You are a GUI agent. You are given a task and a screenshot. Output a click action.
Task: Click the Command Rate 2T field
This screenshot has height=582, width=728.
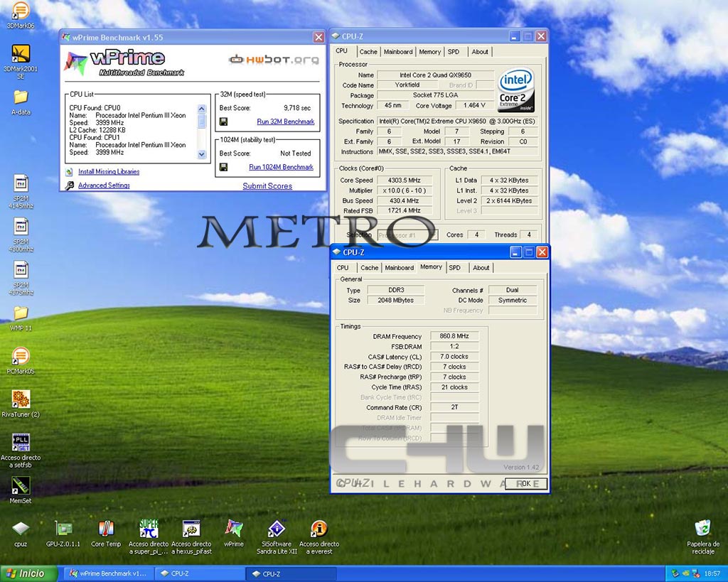click(x=454, y=407)
